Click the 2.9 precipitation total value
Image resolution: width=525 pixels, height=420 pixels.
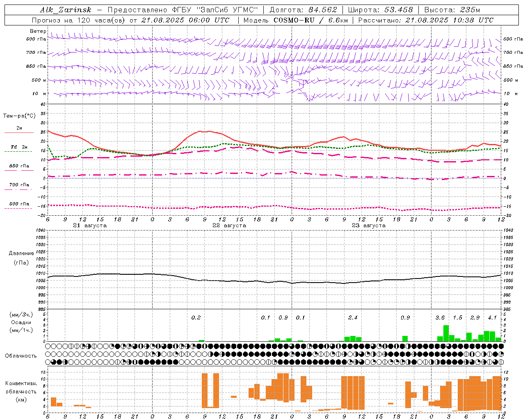click(x=475, y=317)
